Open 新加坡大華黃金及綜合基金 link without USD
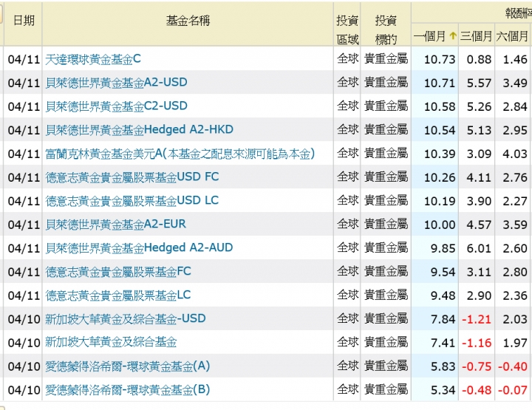Image resolution: width=532 pixels, height=410 pixels. tap(111, 343)
